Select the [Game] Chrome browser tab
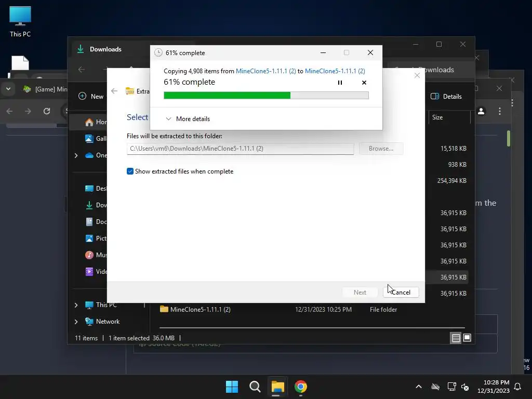 46,89
